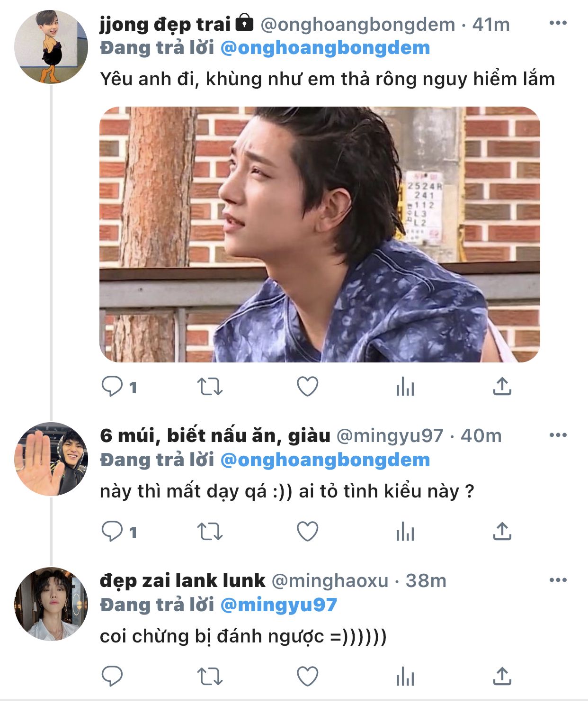Share the @minghaoxu reply

click(x=502, y=677)
